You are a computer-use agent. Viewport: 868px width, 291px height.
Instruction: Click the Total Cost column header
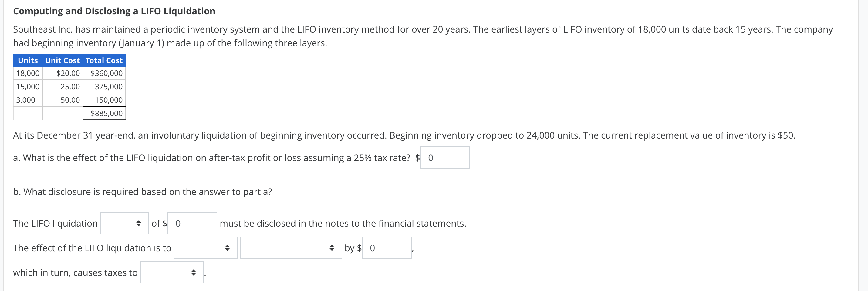[104, 60]
